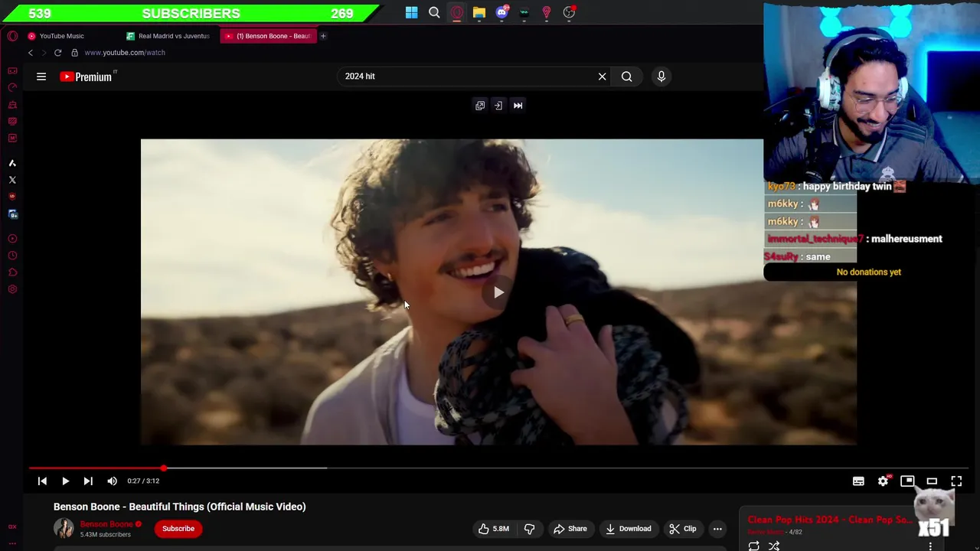
Task: Open the YouTube guide hamburger menu
Action: coord(41,77)
